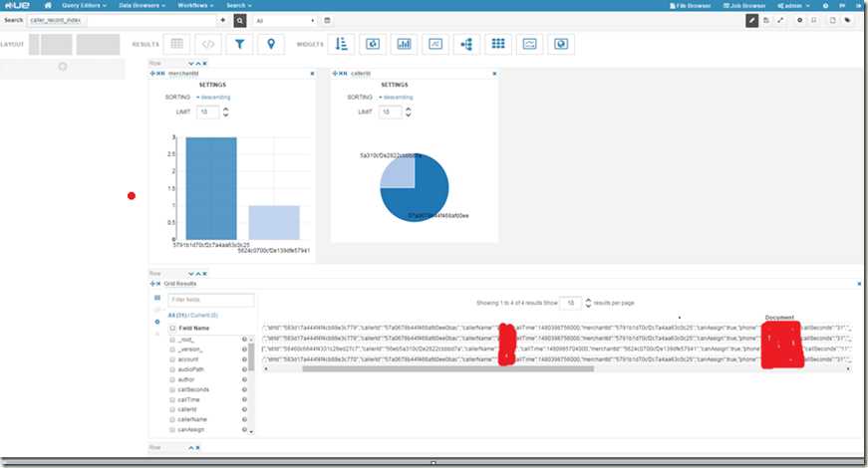Open the Hue home icon
This screenshot has width=868, height=468.
tap(48, 5)
